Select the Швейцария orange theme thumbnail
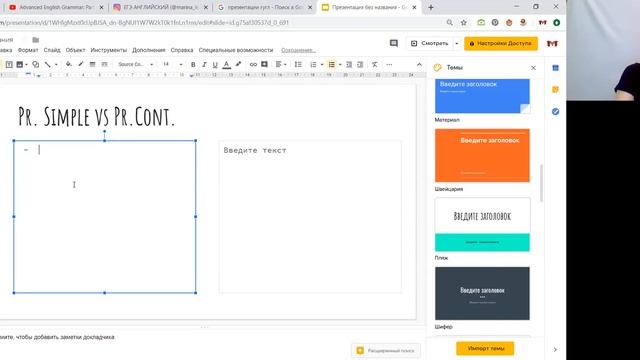The image size is (640, 360). (482, 156)
